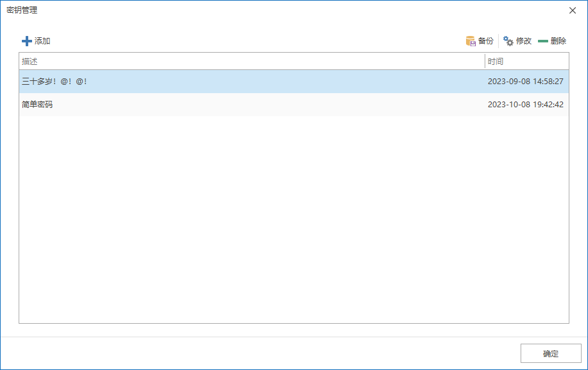Select the 三十多岁！@！@！ key entry
This screenshot has width=588, height=370.
click(294, 82)
